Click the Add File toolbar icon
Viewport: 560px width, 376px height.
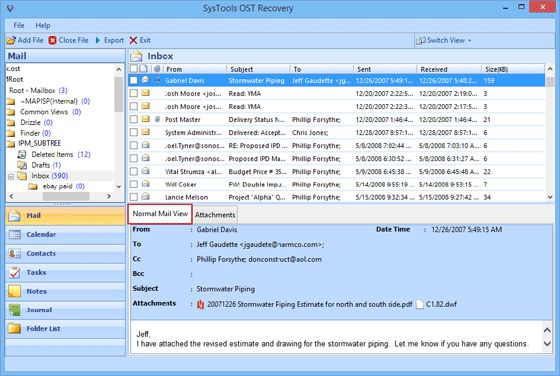coord(11,40)
